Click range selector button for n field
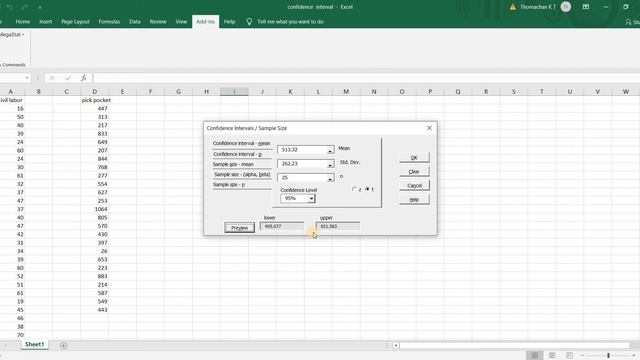The width and height of the screenshot is (640, 360). (330, 178)
